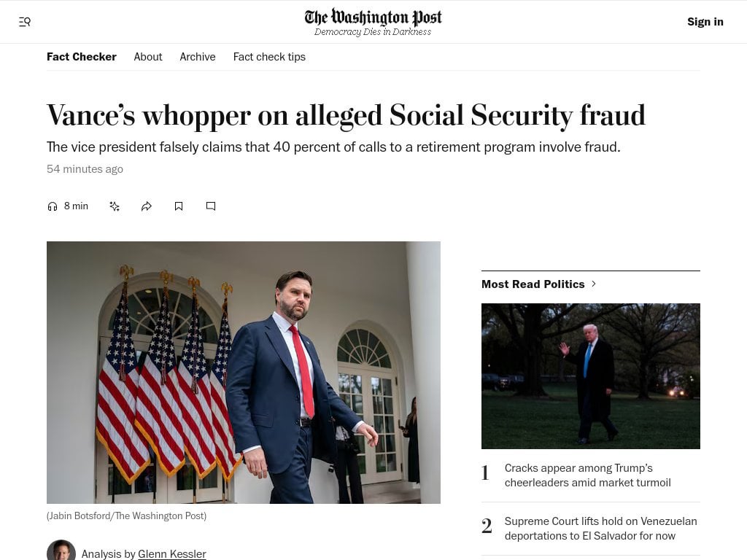Click the share arrow icon

(x=147, y=206)
